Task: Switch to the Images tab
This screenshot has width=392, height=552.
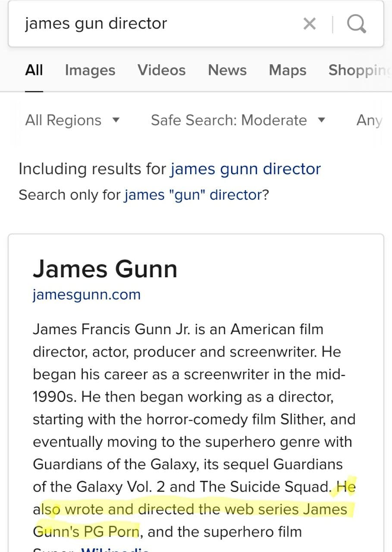Action: click(90, 70)
